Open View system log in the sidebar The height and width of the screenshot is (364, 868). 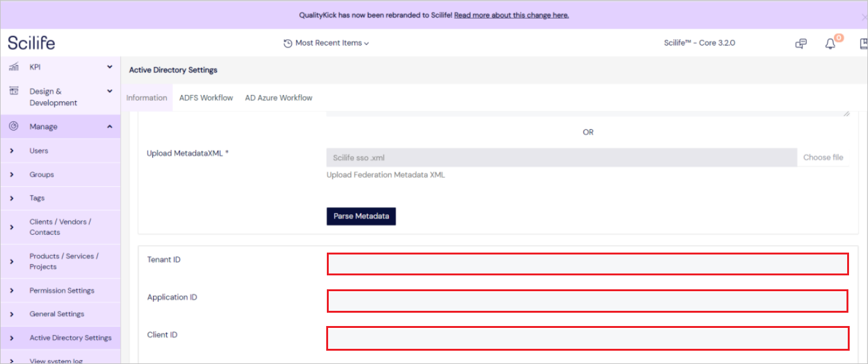(x=56, y=361)
